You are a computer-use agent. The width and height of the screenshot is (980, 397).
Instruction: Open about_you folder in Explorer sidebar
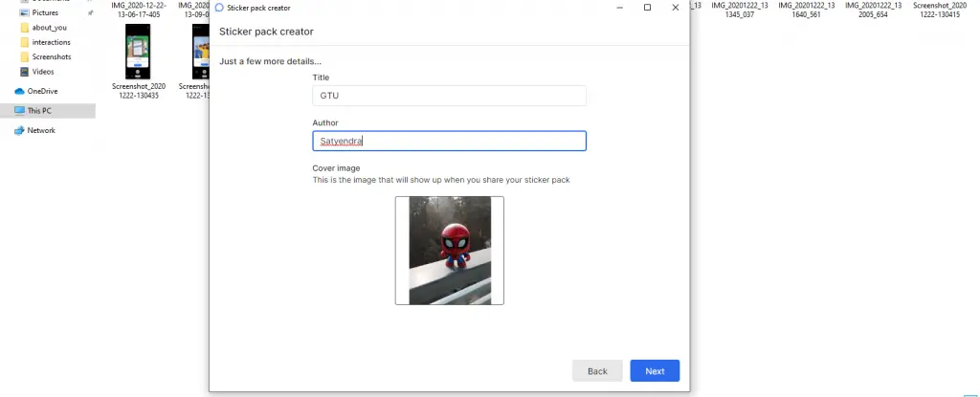pos(50,28)
